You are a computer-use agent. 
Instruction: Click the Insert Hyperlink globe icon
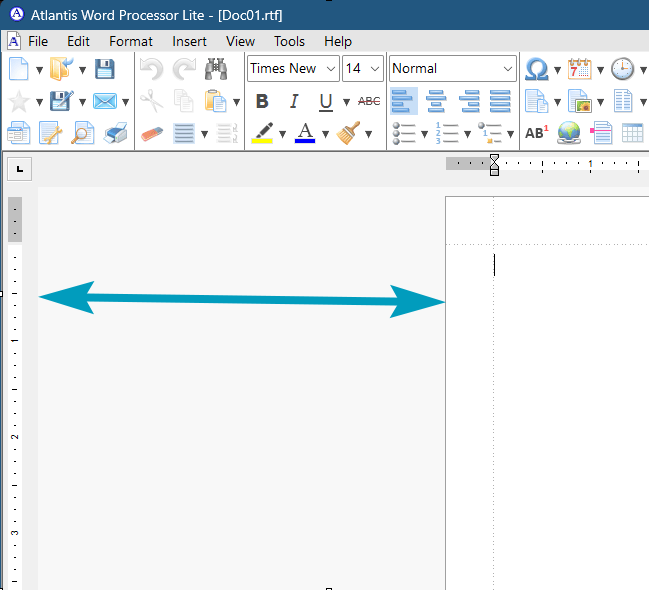568,133
